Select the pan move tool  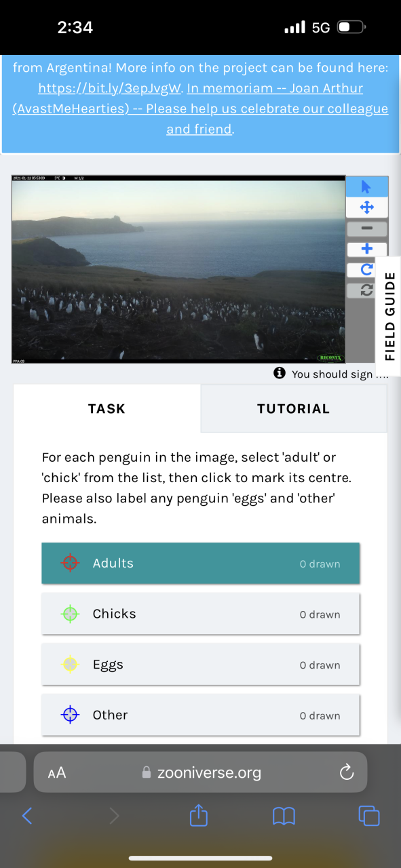(x=366, y=208)
